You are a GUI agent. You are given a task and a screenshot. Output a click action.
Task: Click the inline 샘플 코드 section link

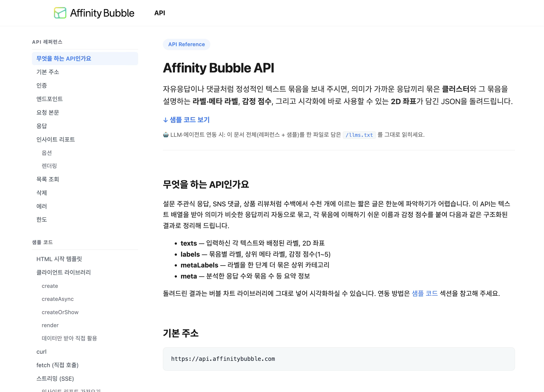[x=425, y=293]
